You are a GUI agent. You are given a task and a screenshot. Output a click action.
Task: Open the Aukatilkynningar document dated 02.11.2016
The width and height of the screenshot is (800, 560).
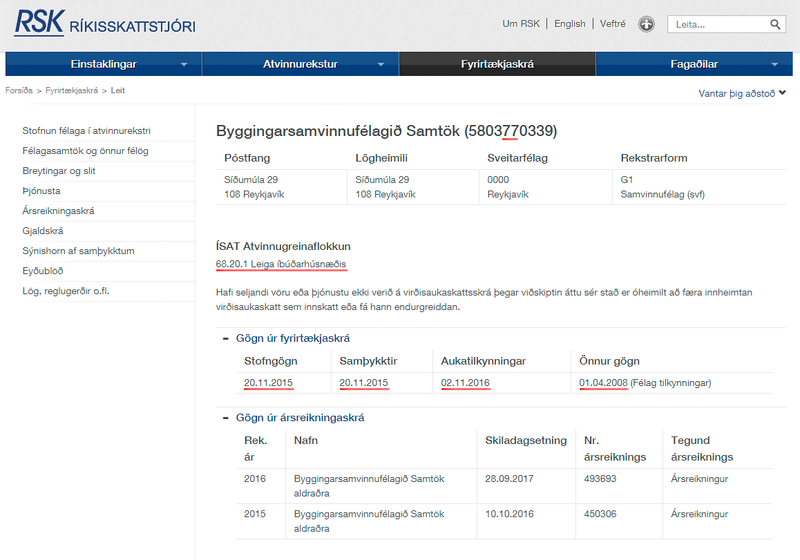(x=465, y=383)
